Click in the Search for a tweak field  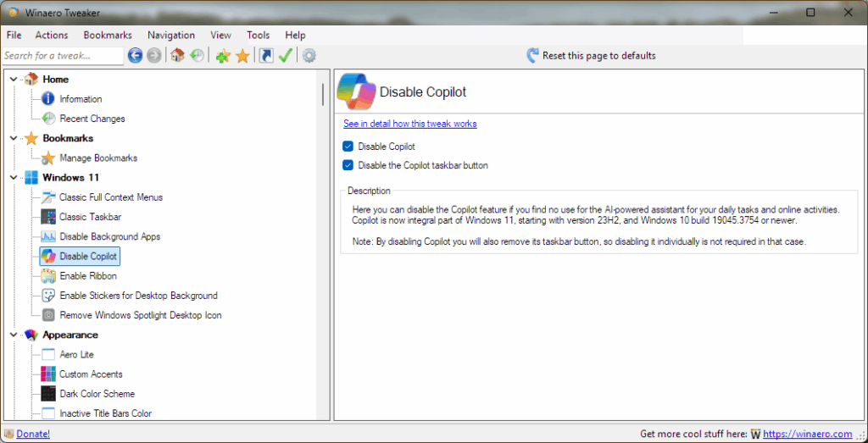pyautogui.click(x=63, y=55)
